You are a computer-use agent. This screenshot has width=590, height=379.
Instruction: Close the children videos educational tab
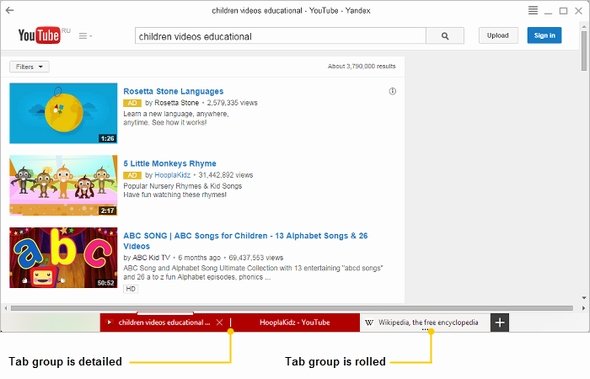click(219, 322)
